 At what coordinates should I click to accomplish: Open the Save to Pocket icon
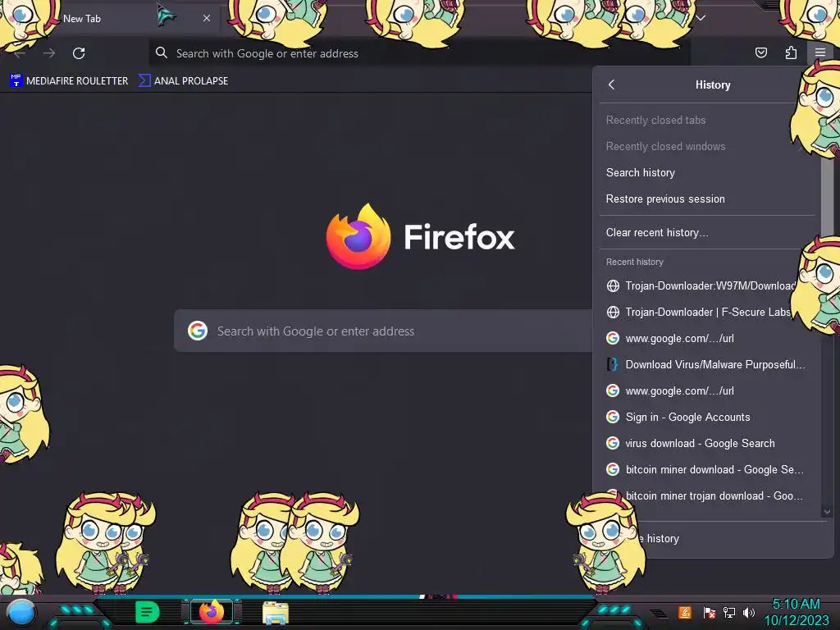pos(760,52)
